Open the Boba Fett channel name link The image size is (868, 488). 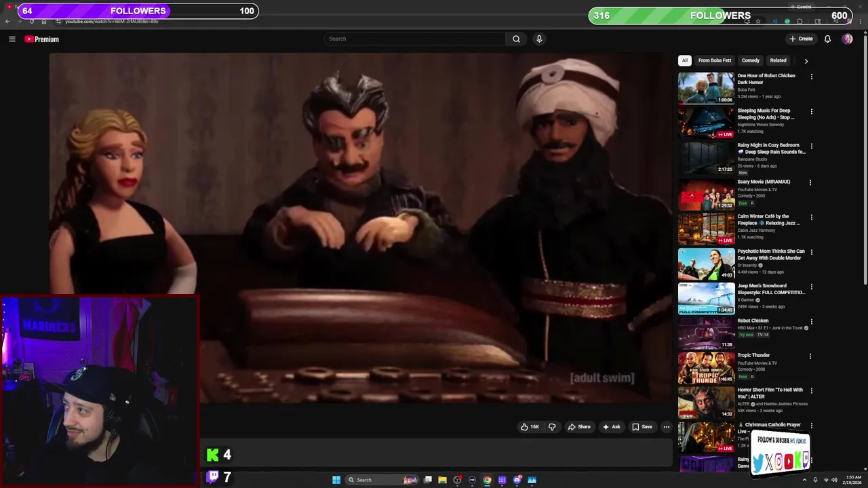click(x=746, y=89)
